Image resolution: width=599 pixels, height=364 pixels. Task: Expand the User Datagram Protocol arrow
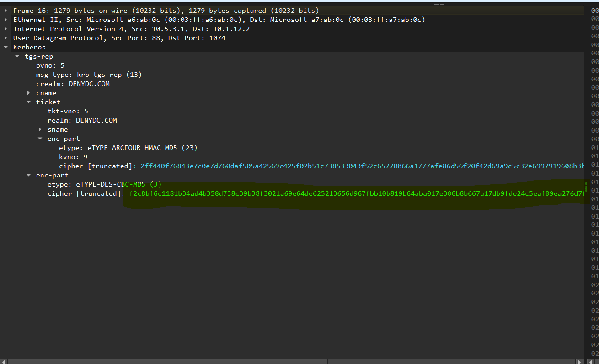click(x=5, y=38)
